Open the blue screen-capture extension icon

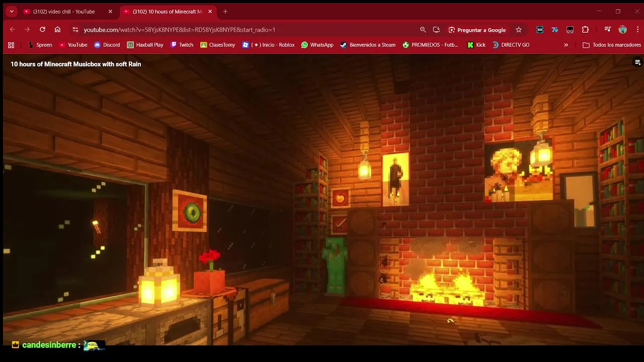tap(540, 30)
